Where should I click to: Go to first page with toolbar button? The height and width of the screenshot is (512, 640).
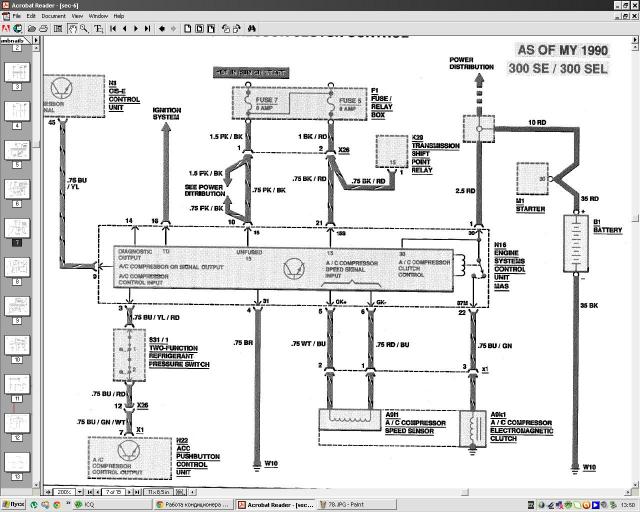(113, 29)
